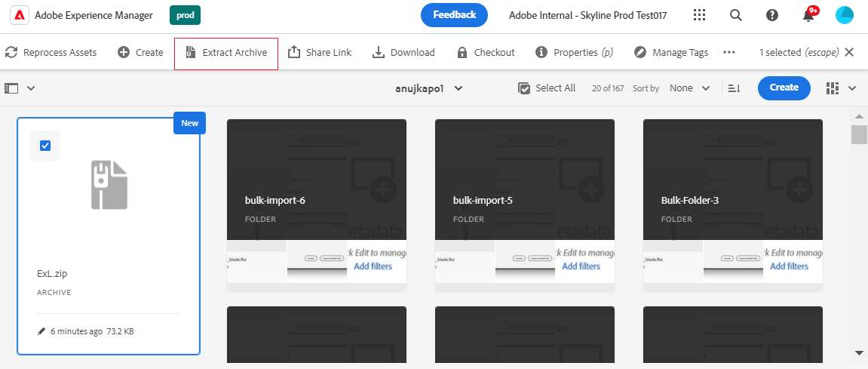
Task: Open the bulk-import-6 folder card
Action: tap(317, 205)
